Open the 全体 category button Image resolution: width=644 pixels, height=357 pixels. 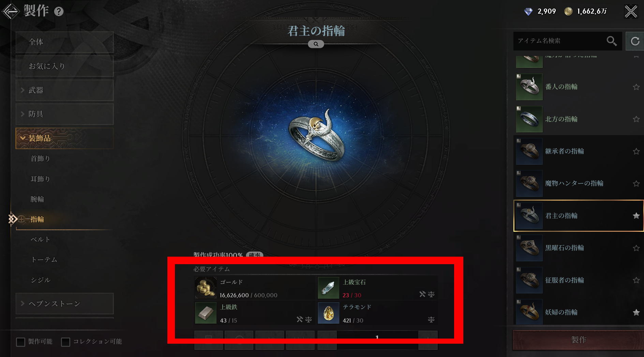[x=64, y=42]
